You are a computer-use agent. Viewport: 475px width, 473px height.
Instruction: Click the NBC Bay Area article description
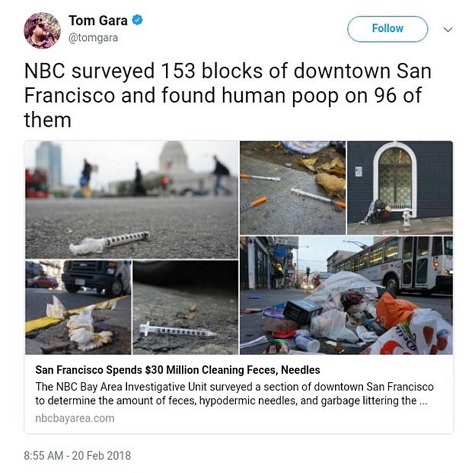234,393
